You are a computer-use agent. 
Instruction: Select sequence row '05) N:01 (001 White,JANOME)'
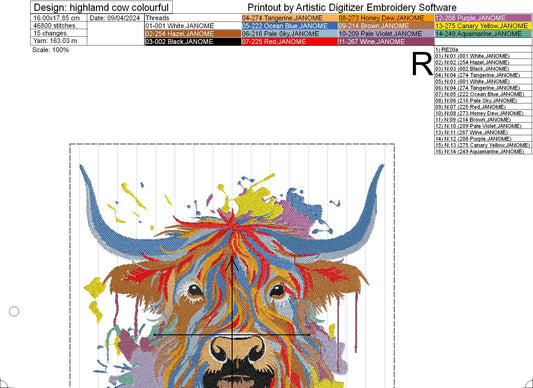click(x=483, y=81)
